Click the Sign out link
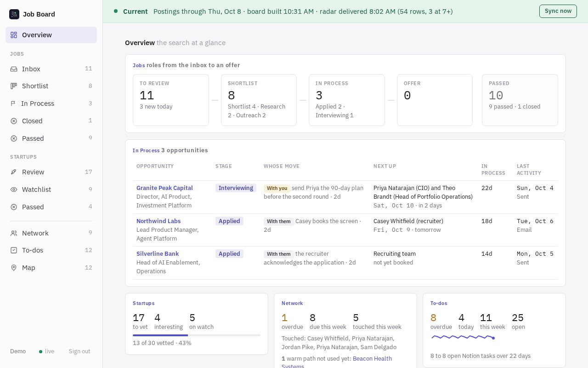588x368 pixels. pos(79,351)
